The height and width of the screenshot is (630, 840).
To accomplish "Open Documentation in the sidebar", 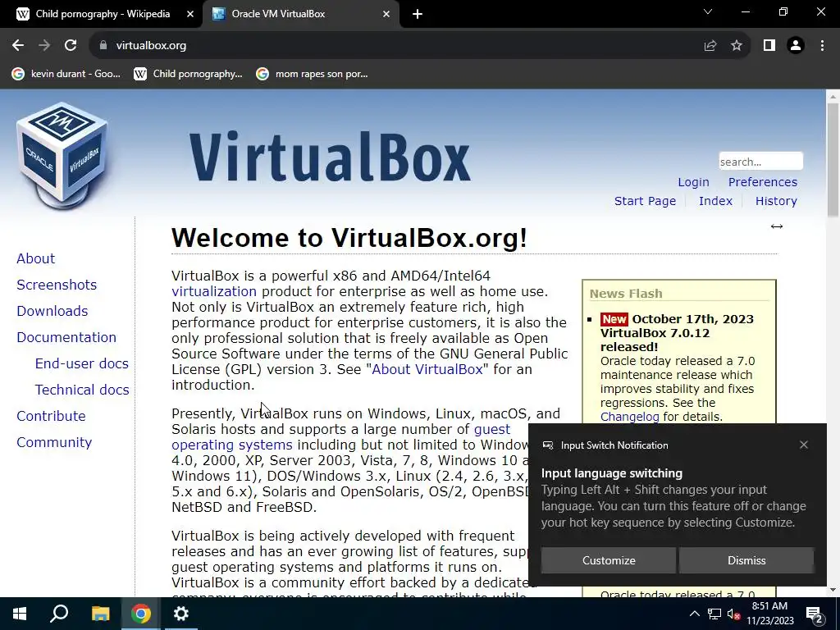I will (66, 337).
